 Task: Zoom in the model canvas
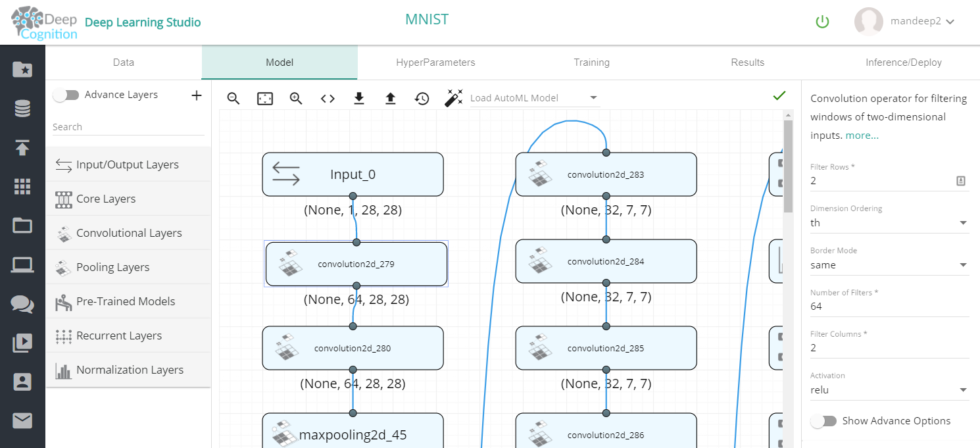point(296,98)
